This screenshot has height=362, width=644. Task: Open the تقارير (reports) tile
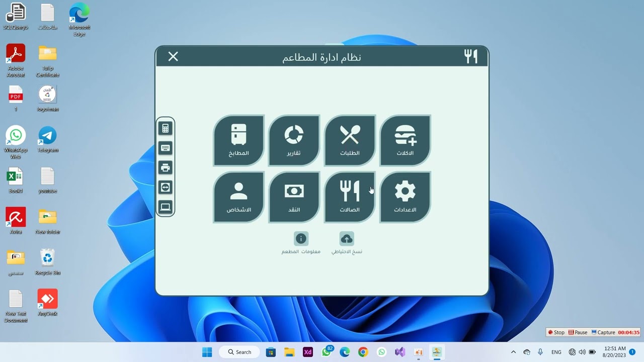pos(294,141)
